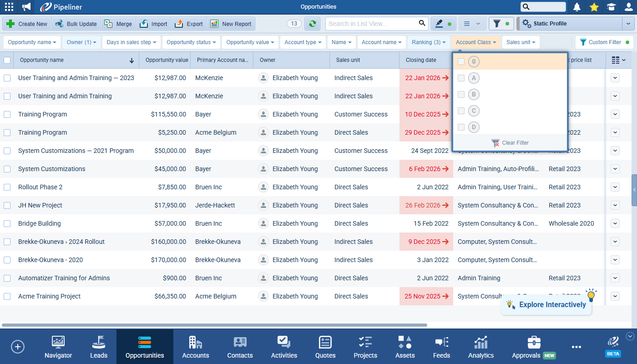Open the notifications bell icon
The height and width of the screenshot is (364, 637).
[x=577, y=7]
